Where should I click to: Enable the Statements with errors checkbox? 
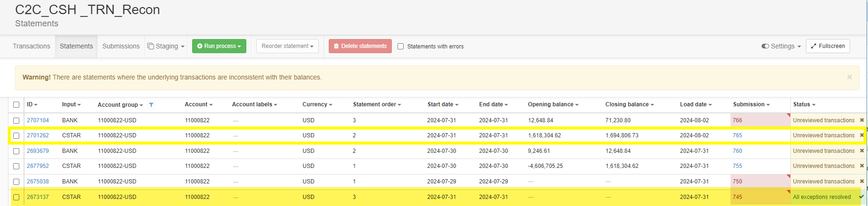[x=401, y=46]
